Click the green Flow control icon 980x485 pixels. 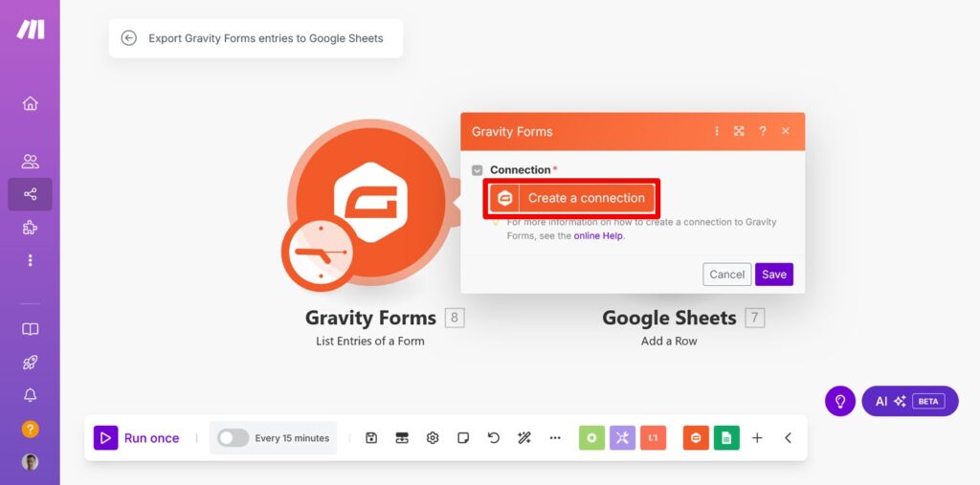(x=591, y=438)
